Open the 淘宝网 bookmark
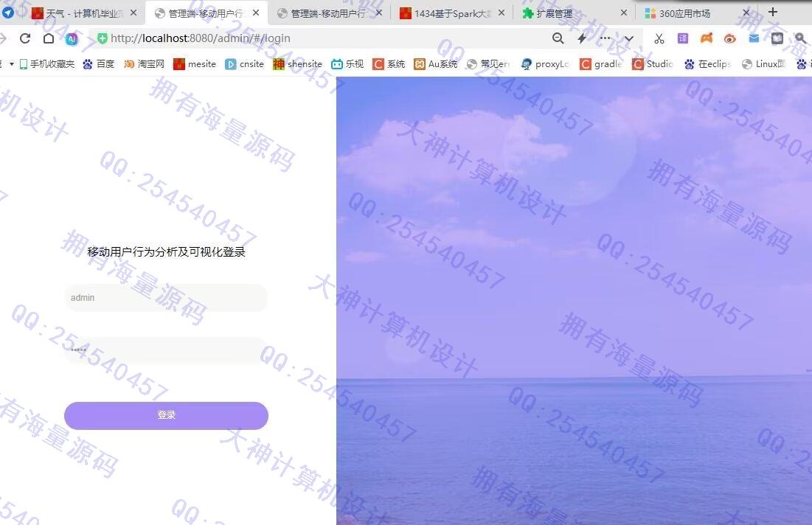 pos(145,63)
